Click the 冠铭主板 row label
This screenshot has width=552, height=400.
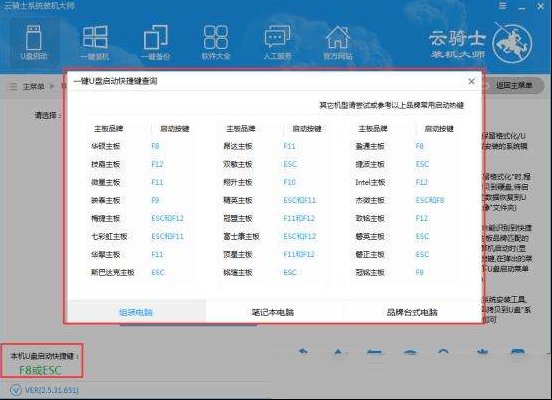[370, 272]
